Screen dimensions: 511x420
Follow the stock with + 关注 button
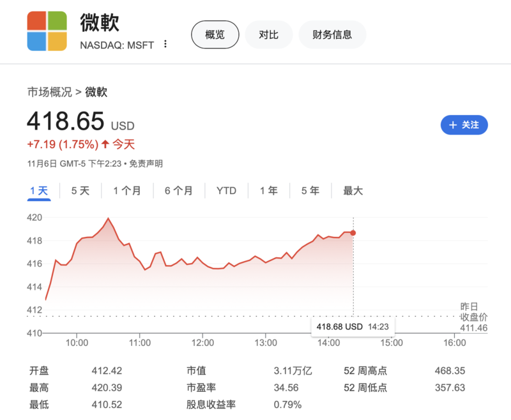464,124
